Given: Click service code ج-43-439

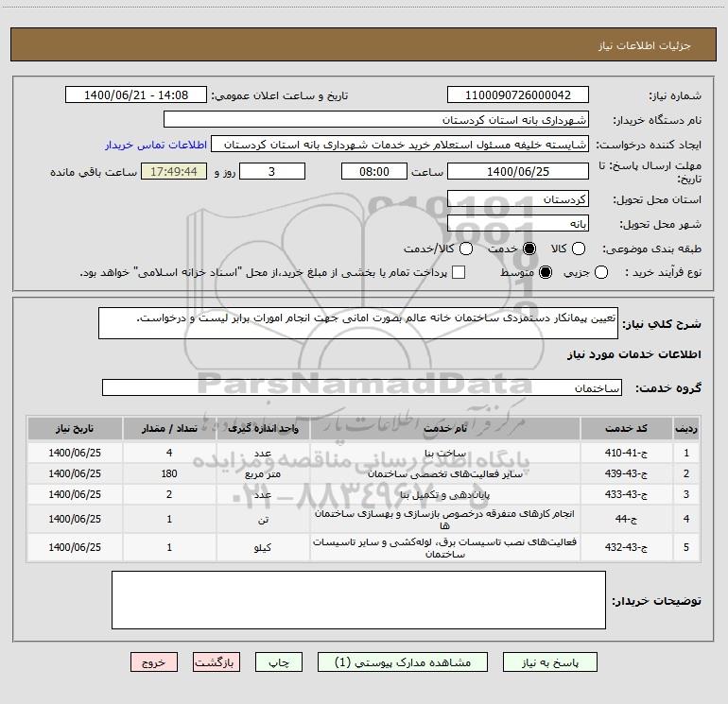Looking at the screenshot, I should click(x=626, y=473).
